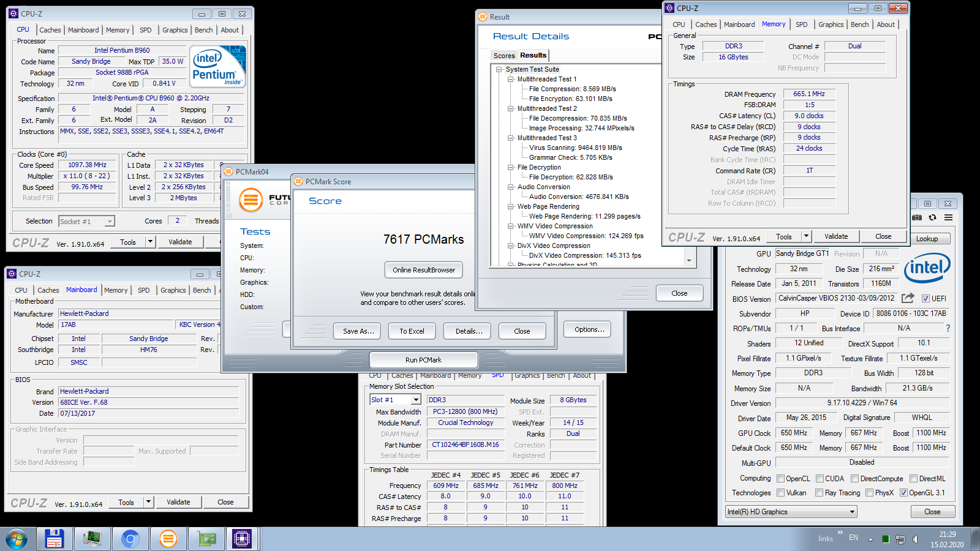Click the EN language indicator
980x551 pixels.
[x=853, y=538]
